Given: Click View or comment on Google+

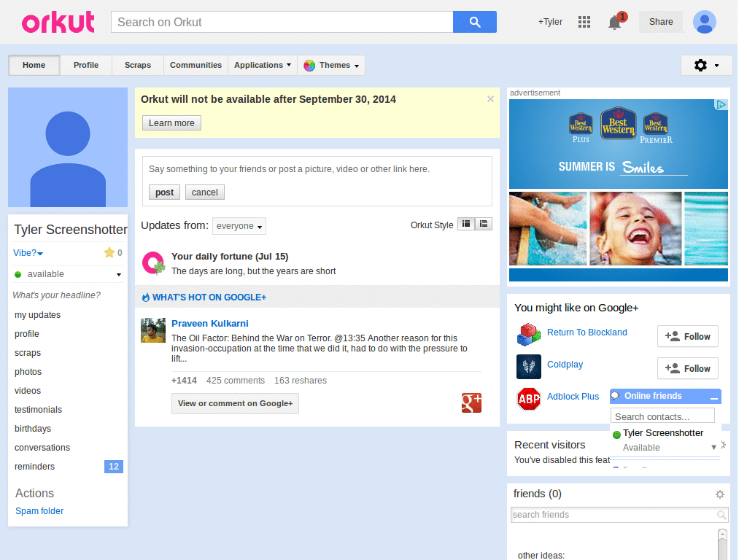Looking at the screenshot, I should pyautogui.click(x=236, y=403).
